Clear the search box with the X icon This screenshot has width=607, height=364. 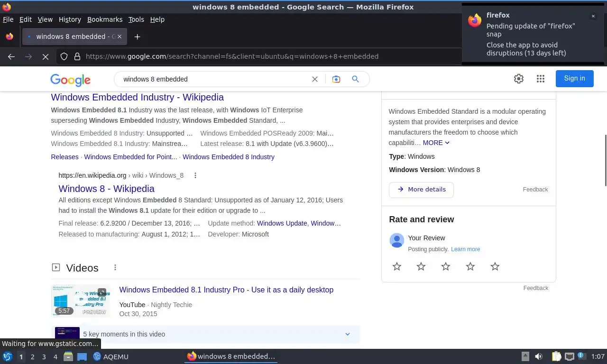click(314, 79)
